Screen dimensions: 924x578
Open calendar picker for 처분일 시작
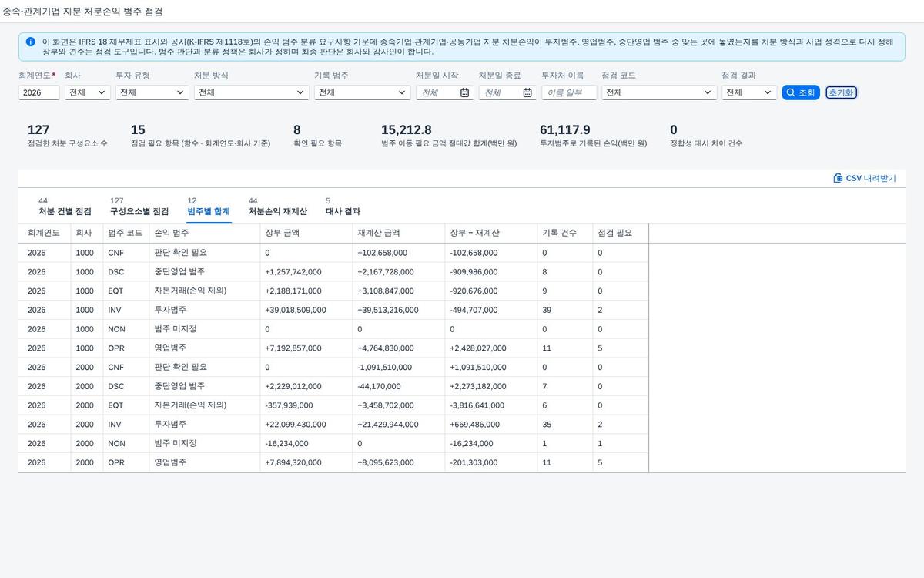tap(465, 92)
